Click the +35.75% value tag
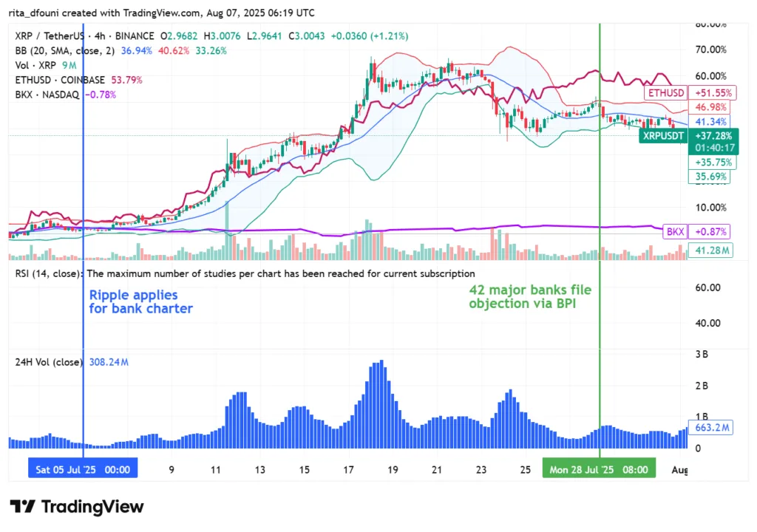The image size is (757, 532). [x=713, y=163]
